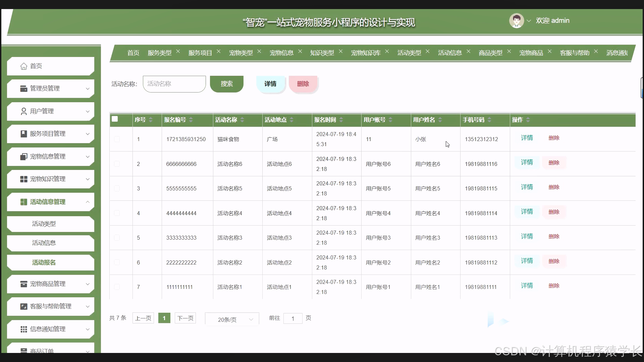The image size is (644, 362).
Task: Click the 宠物商品管理 sidebar icon
Action: tap(23, 284)
